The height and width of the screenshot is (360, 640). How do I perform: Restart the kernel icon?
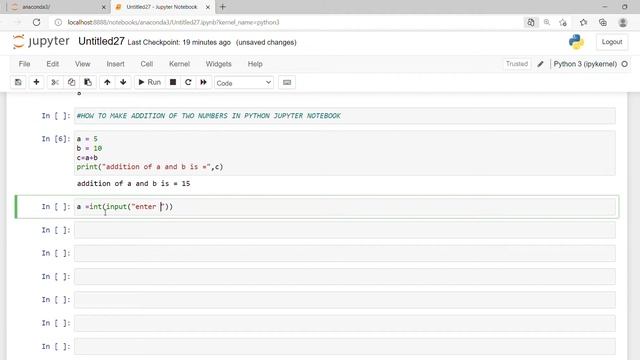pos(188,82)
